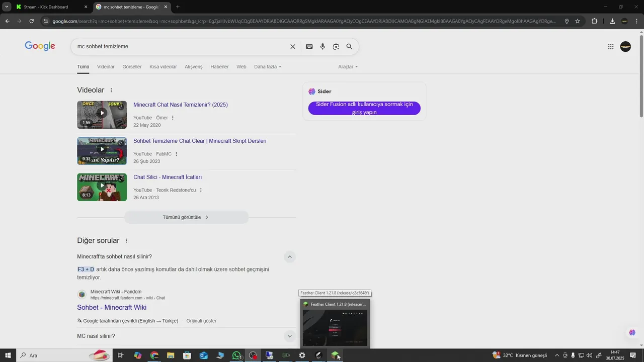Open the Chrome extensions puzzle icon
Screen dimensions: 644x362
[x=595, y=21]
